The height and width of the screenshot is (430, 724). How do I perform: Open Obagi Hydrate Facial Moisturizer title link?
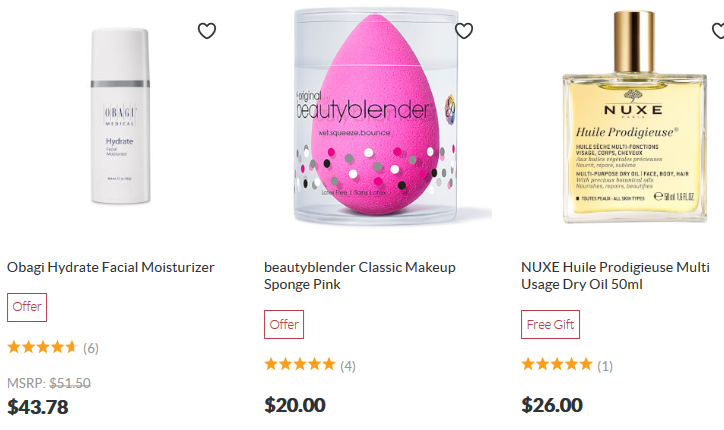[x=110, y=267]
